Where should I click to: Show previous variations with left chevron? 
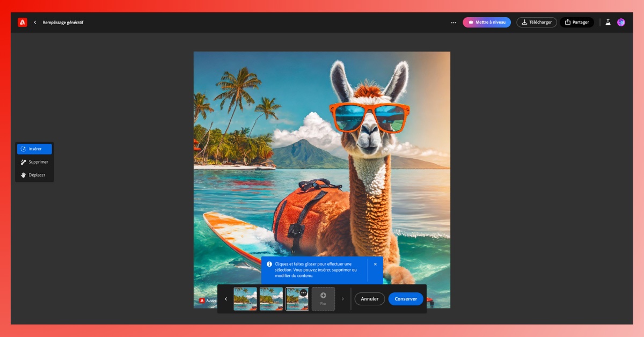click(226, 299)
